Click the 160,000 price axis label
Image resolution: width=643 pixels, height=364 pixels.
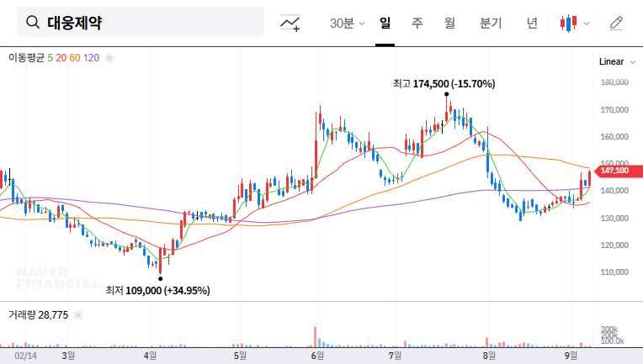tap(614, 137)
